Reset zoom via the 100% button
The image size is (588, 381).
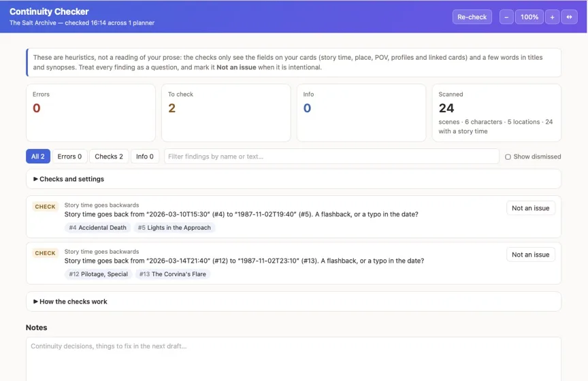tap(529, 17)
